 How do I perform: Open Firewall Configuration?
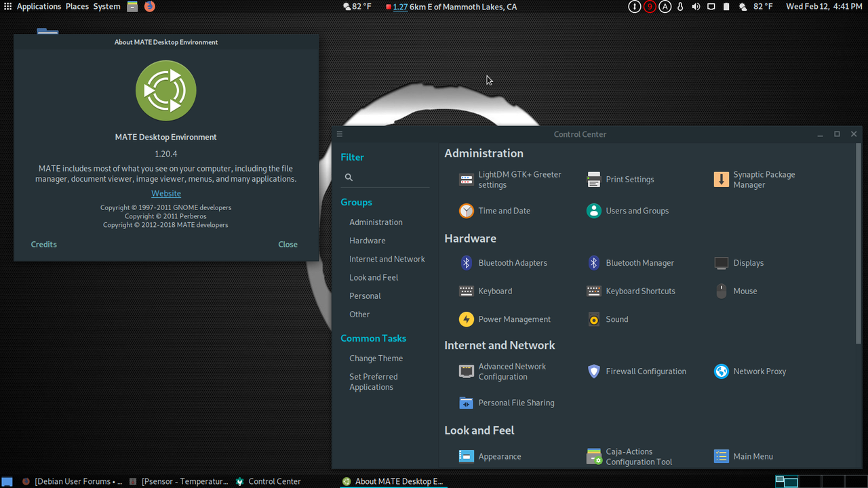coord(636,371)
